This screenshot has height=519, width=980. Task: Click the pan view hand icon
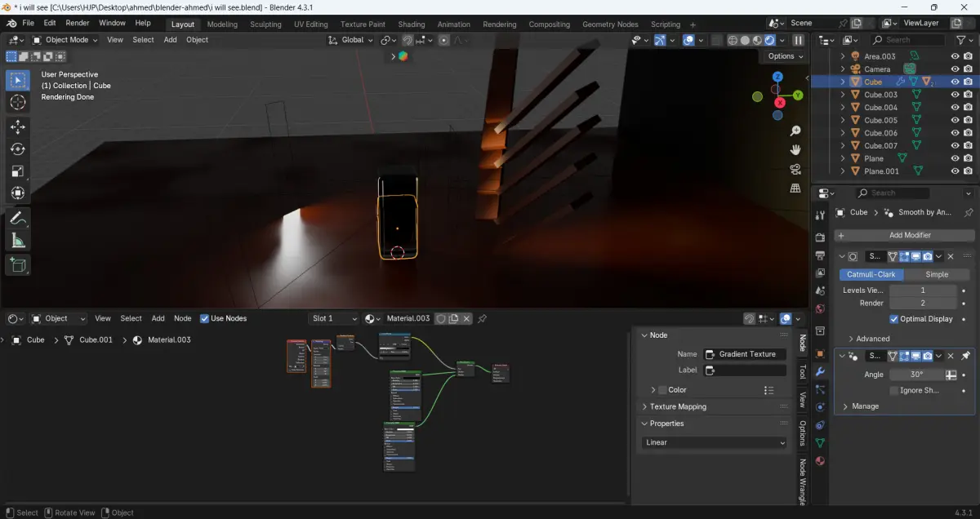[795, 150]
